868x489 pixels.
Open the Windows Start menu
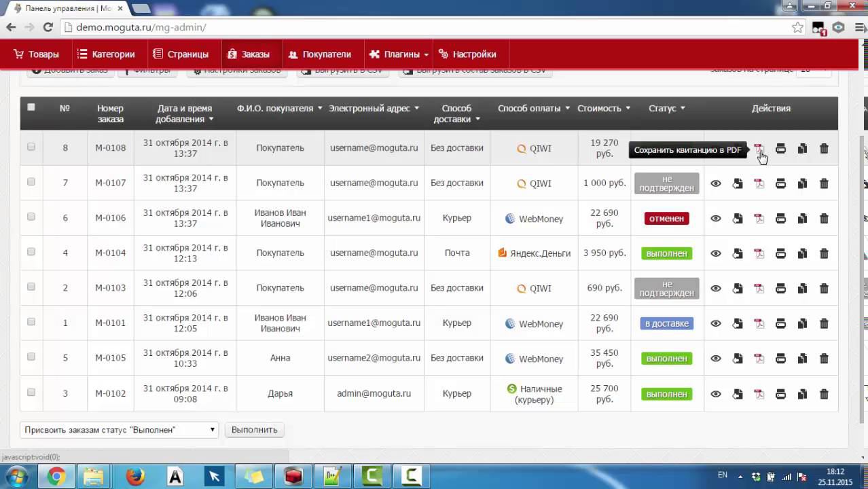[x=16, y=476]
